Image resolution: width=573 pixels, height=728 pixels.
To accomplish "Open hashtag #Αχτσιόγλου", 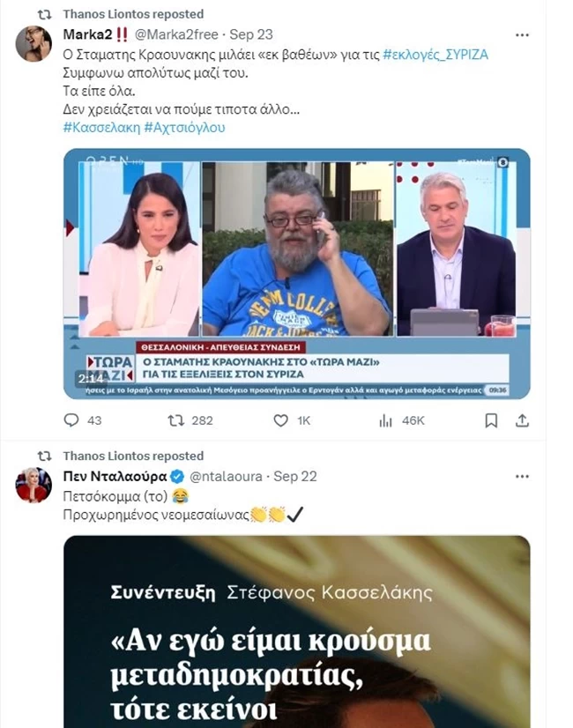I will point(185,127).
